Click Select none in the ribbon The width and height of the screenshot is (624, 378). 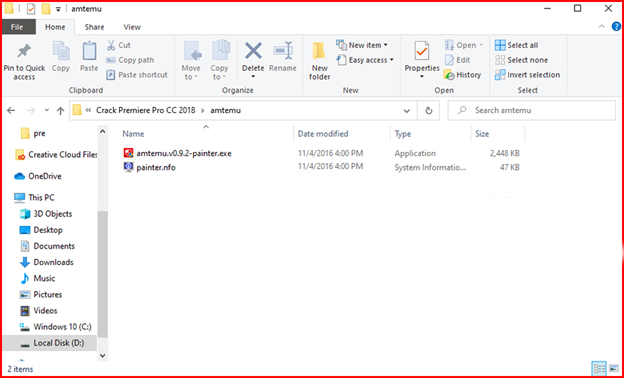click(521, 60)
